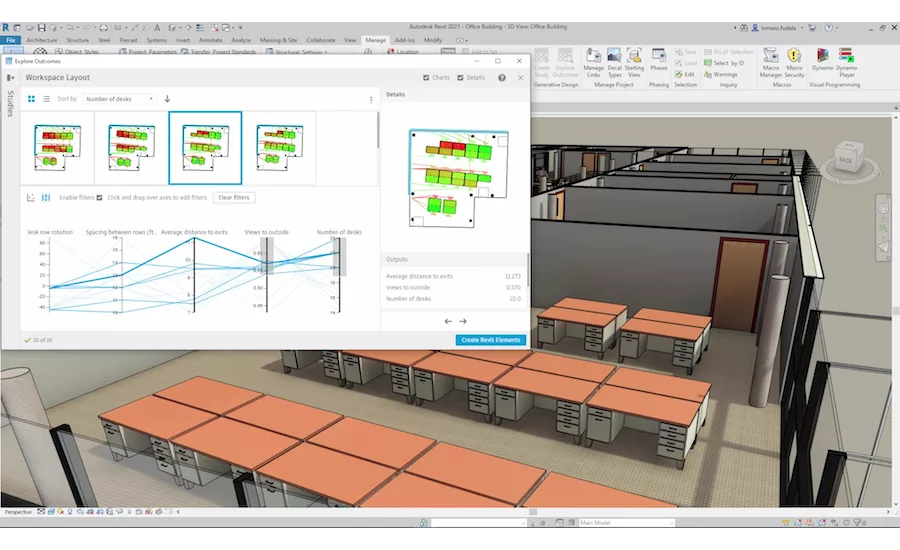Expand the Quick Access Toolbar customize arrow
The image size is (900, 550).
click(240, 27)
